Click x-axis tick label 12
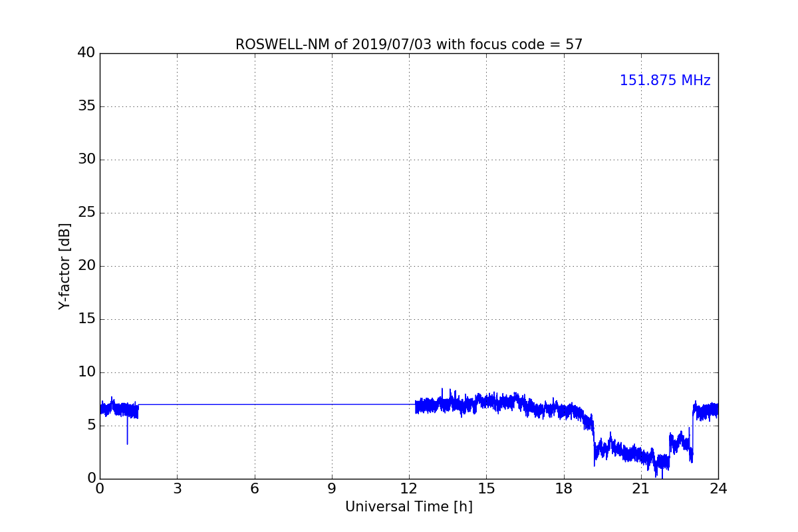 [x=409, y=489]
